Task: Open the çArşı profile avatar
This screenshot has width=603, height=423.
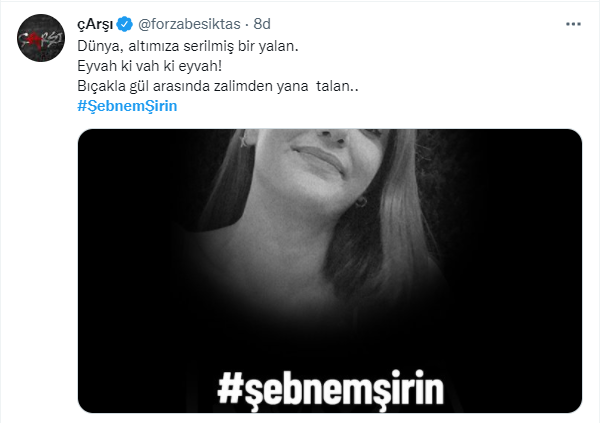Action: click(41, 38)
